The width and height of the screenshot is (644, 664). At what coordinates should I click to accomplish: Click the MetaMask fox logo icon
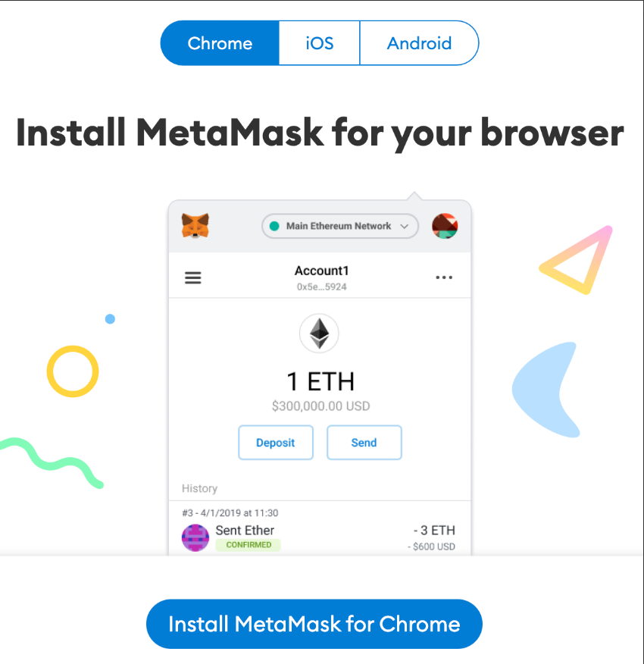(x=195, y=226)
